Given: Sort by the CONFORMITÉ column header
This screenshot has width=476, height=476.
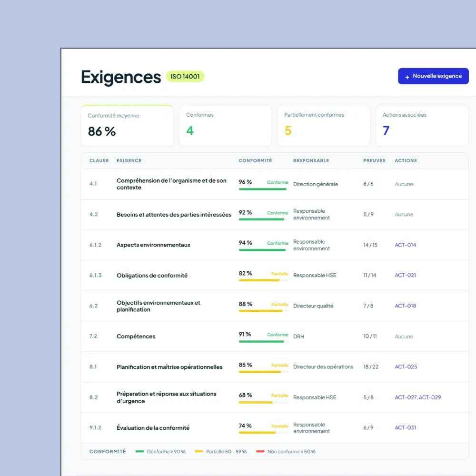Looking at the screenshot, I should coord(255,160).
